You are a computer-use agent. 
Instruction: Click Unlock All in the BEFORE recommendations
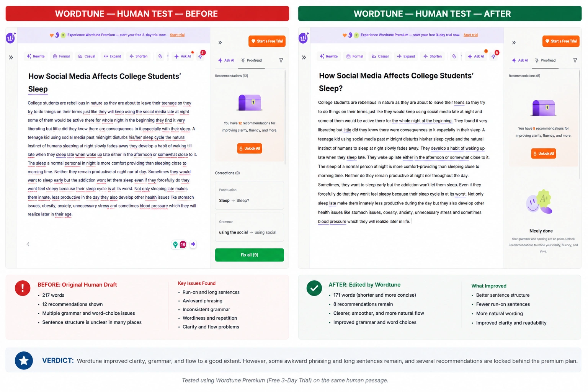click(x=250, y=148)
